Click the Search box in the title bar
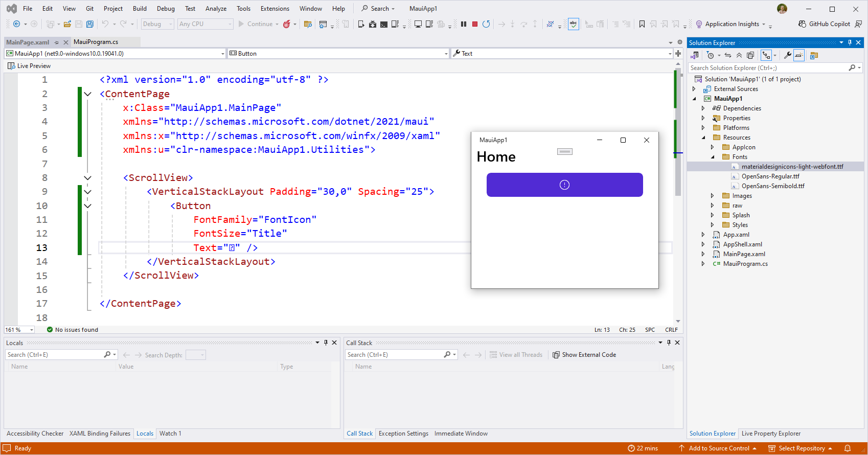The image size is (868, 455). pyautogui.click(x=378, y=9)
